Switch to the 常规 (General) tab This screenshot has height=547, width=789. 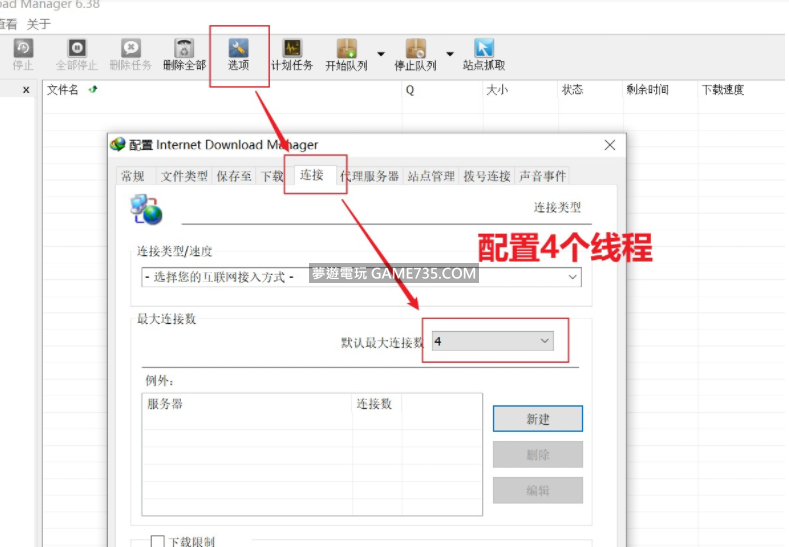pyautogui.click(x=133, y=176)
